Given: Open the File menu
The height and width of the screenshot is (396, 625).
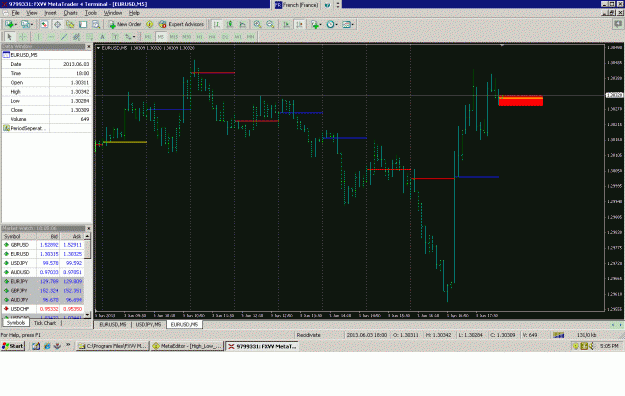Looking at the screenshot, I should pyautogui.click(x=15, y=13).
